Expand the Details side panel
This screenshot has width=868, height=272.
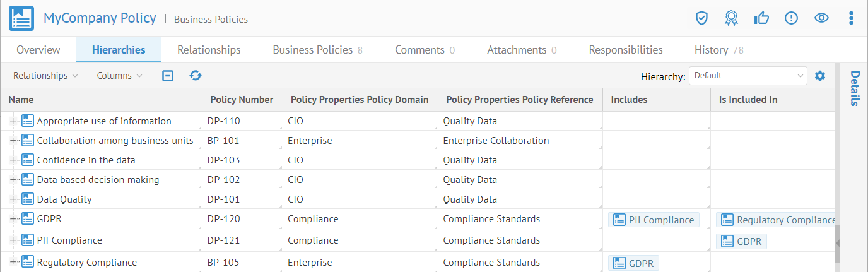coord(855,88)
